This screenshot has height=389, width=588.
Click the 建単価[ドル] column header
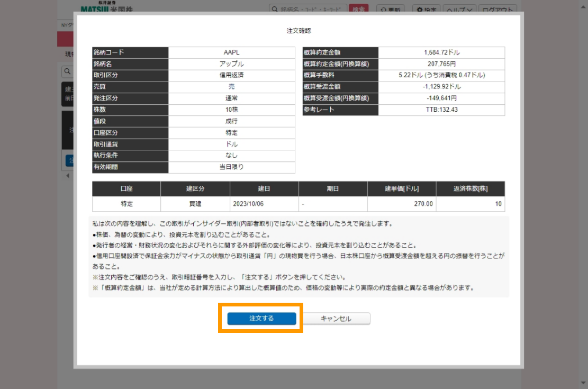402,189
